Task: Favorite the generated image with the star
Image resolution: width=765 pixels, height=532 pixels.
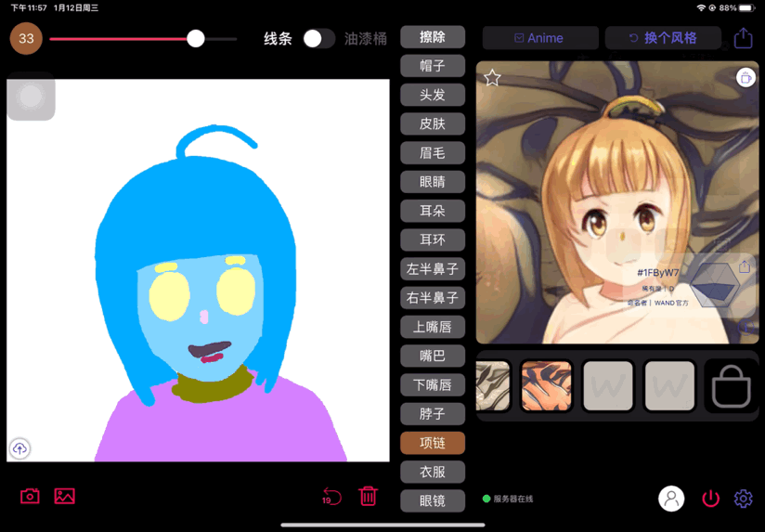Action: tap(492, 78)
